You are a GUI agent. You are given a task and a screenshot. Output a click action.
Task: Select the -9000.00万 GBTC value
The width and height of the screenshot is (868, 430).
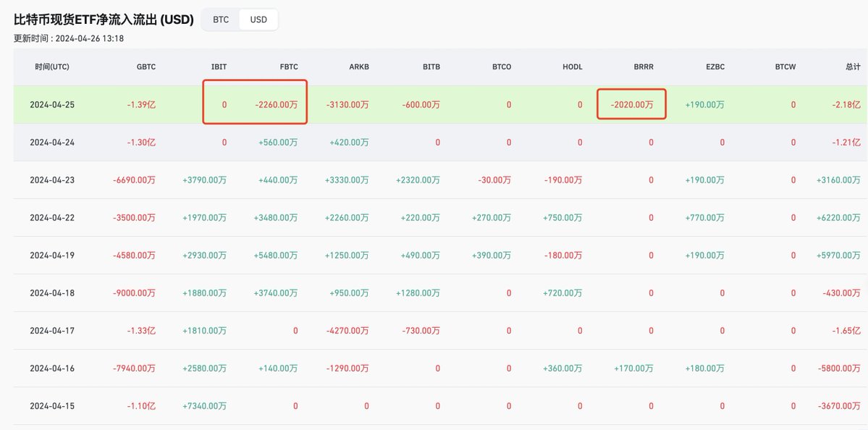point(135,293)
